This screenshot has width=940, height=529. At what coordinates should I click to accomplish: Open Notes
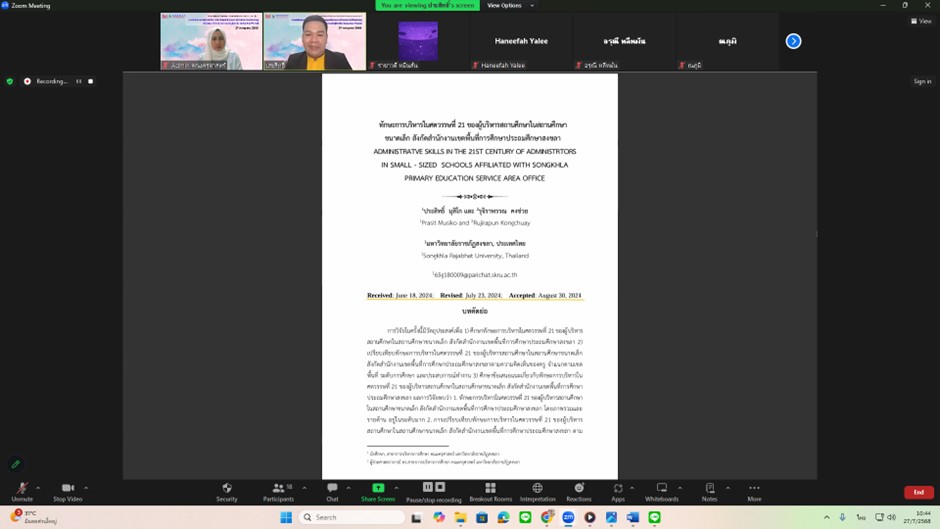pos(709,492)
